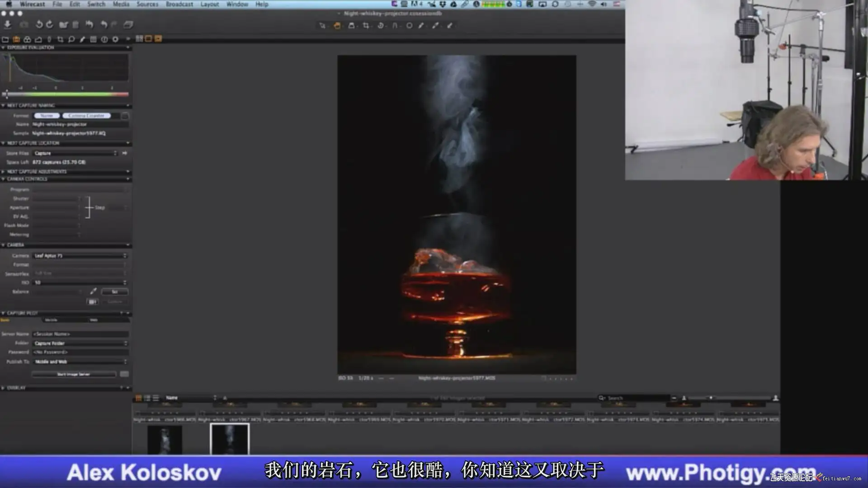This screenshot has width=868, height=488.
Task: Adjust the thumbnail size slider in browser
Action: [711, 398]
